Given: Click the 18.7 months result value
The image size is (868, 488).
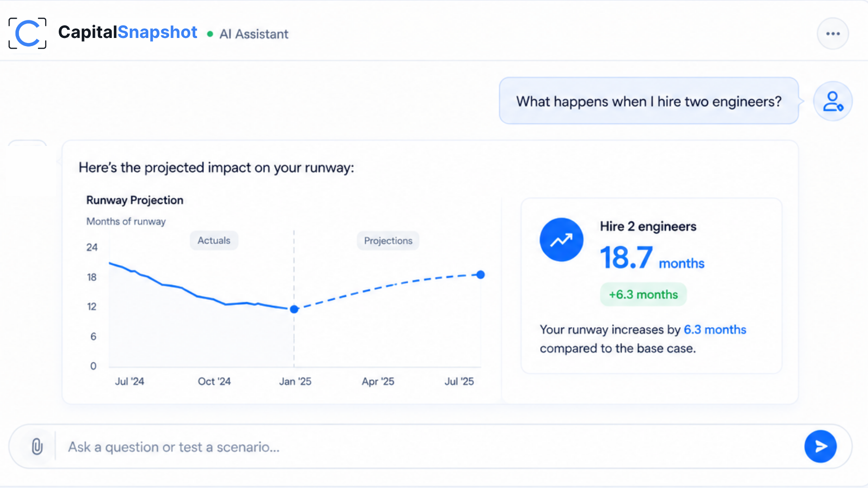Looking at the screenshot, I should [652, 258].
